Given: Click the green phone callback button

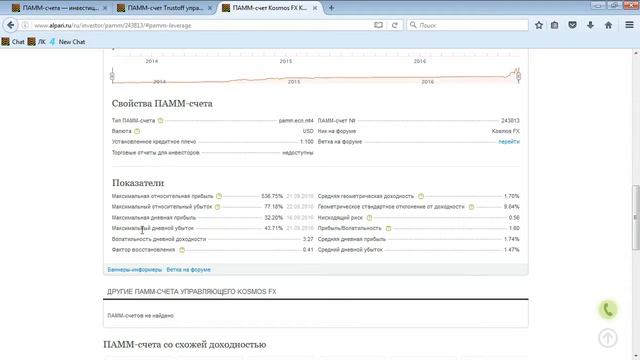Looking at the screenshot, I should (x=608, y=310).
